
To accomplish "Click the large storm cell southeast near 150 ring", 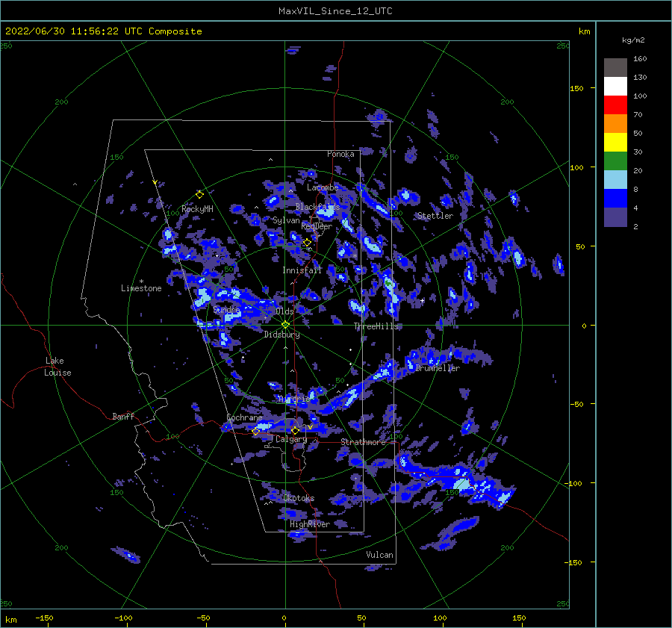I will tap(462, 485).
